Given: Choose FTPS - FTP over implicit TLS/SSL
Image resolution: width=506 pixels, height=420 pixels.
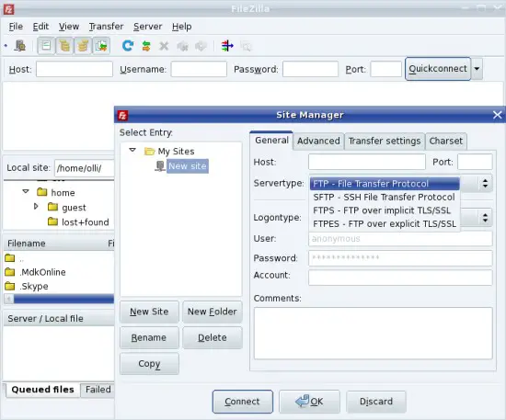Looking at the screenshot, I should tap(385, 210).
